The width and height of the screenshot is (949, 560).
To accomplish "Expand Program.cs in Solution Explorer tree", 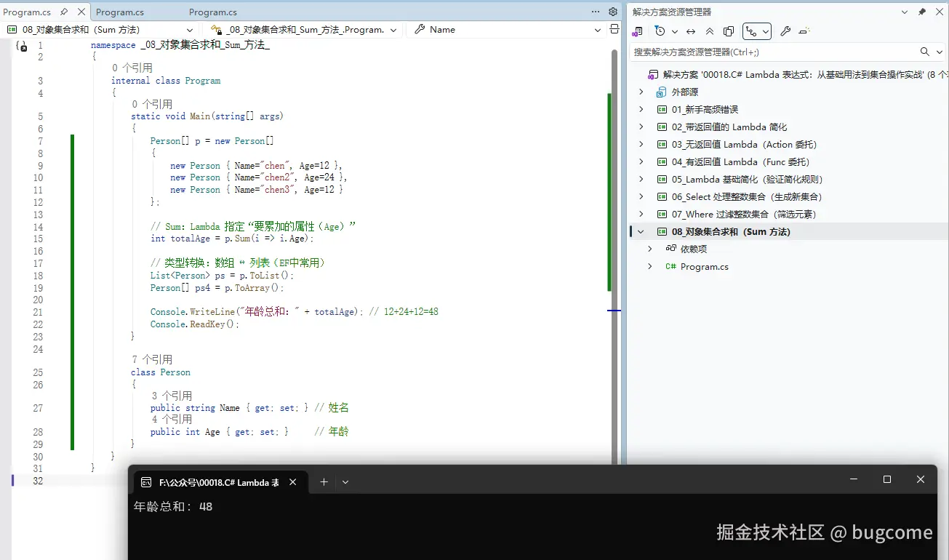I will (650, 266).
